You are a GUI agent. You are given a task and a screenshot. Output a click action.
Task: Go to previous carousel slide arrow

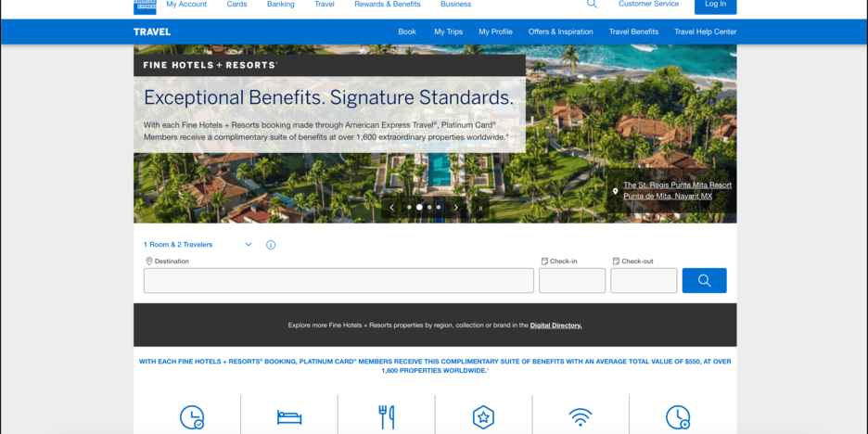pyautogui.click(x=392, y=208)
